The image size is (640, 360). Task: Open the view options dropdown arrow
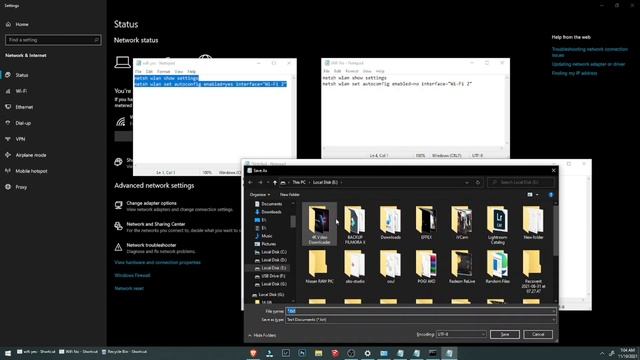point(537,195)
